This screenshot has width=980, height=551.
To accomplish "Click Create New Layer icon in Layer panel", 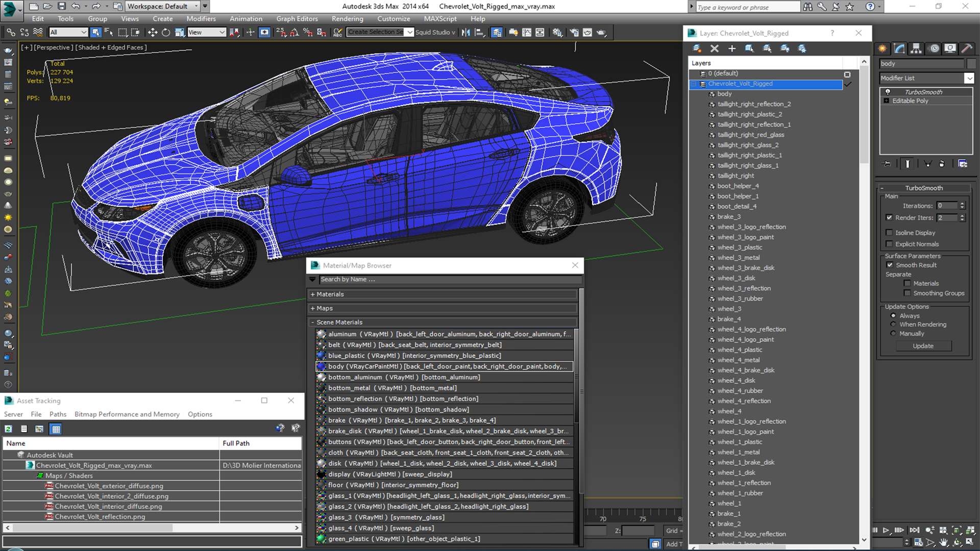I will tap(697, 48).
